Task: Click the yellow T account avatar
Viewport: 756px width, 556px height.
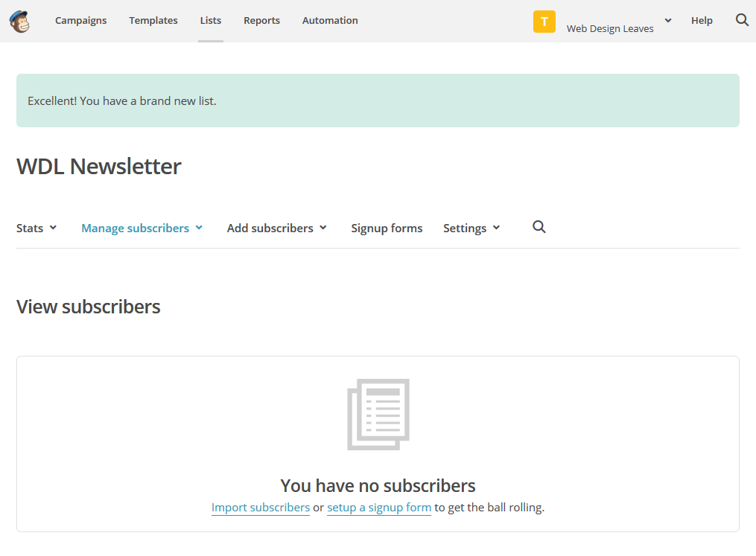Action: click(544, 22)
